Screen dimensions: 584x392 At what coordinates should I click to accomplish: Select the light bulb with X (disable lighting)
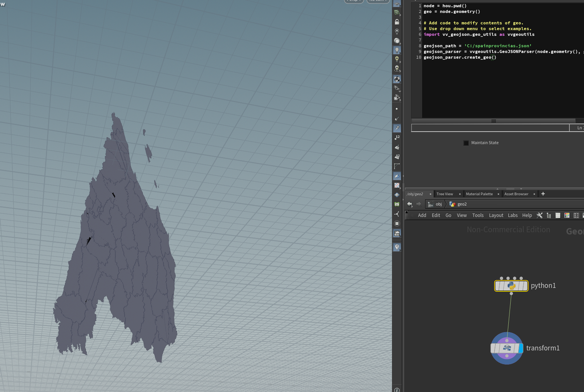coord(397,31)
